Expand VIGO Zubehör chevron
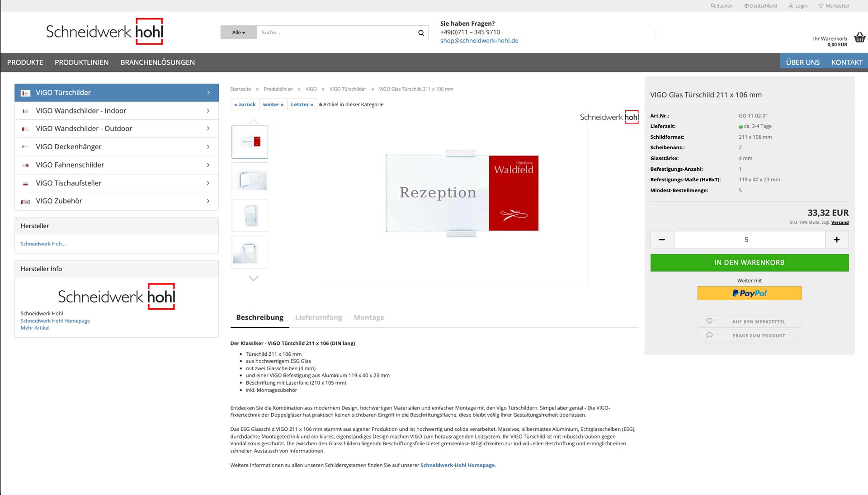Image resolution: width=868 pixels, height=495 pixels. coord(208,201)
